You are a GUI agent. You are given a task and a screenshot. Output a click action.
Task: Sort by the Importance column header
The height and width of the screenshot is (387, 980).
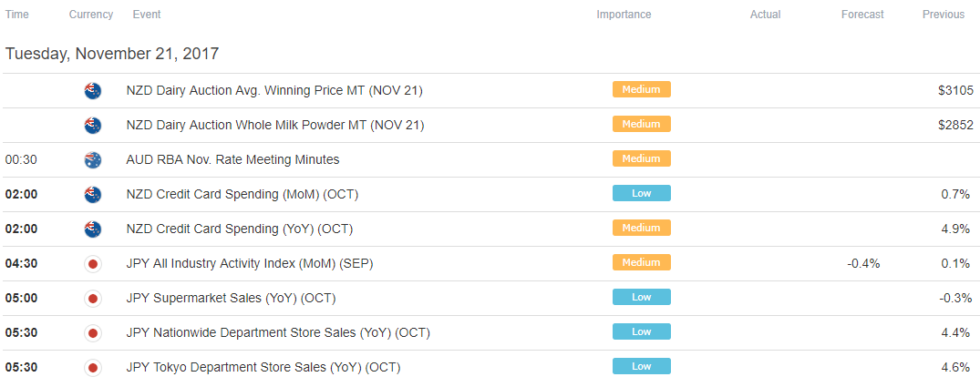point(624,15)
